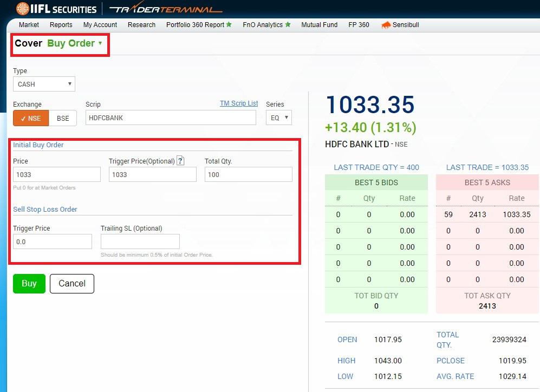Click the Scrip field containing HDFCBANK
Image resolution: width=540 pixels, height=392 pixels.
click(x=171, y=117)
